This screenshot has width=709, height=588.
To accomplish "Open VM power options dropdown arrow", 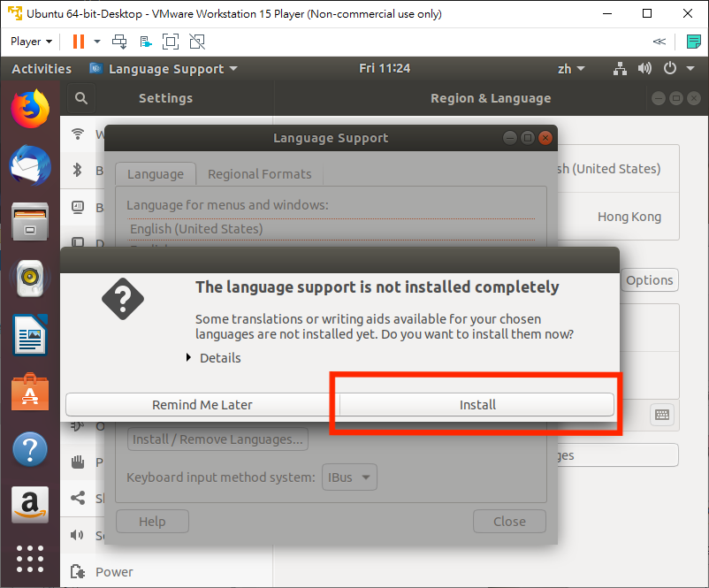I will 97,42.
